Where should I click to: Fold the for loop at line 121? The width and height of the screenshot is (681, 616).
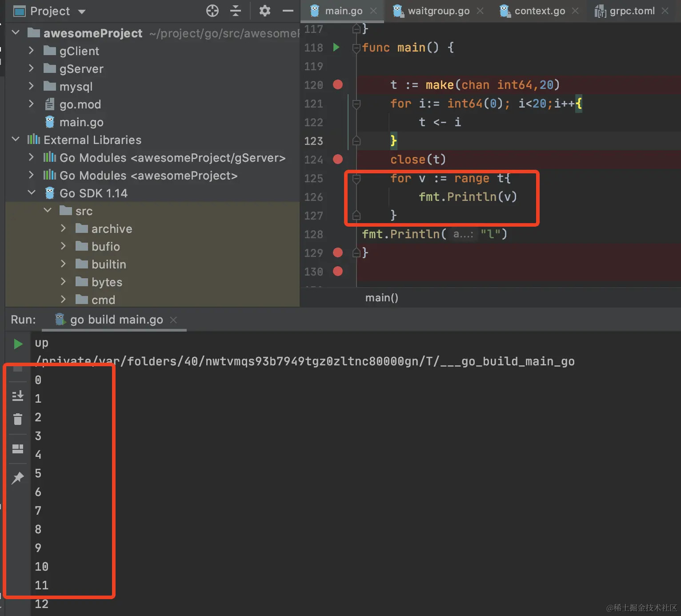(356, 104)
